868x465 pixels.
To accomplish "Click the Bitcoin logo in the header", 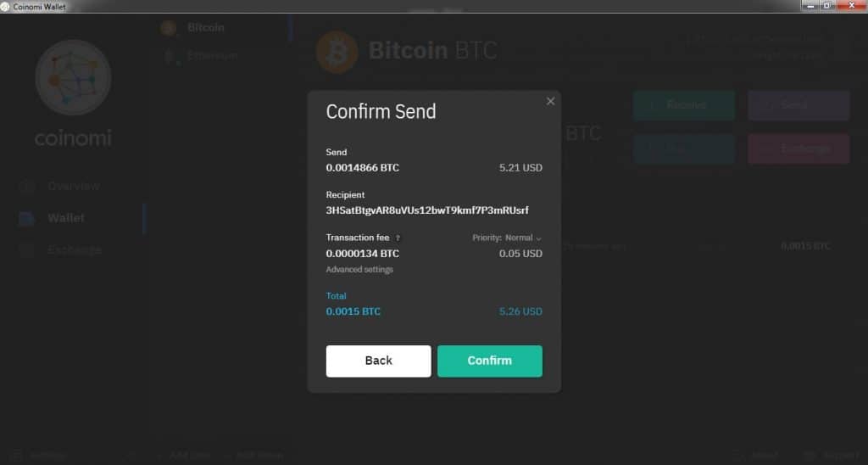I will tap(337, 52).
